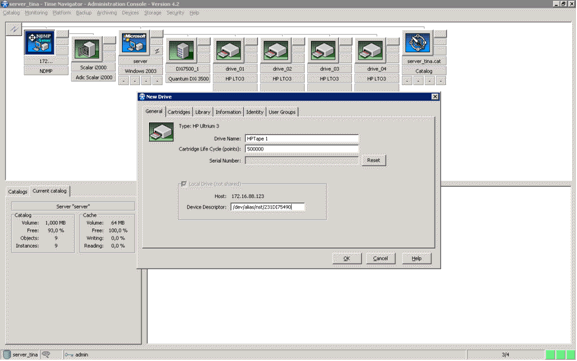This screenshot has width=577, height=361.
Task: Click the Device Descriptor input field
Action: point(268,207)
